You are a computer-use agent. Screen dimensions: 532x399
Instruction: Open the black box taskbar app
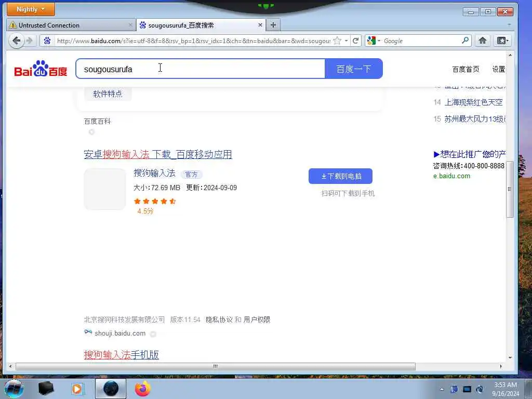(x=46, y=389)
